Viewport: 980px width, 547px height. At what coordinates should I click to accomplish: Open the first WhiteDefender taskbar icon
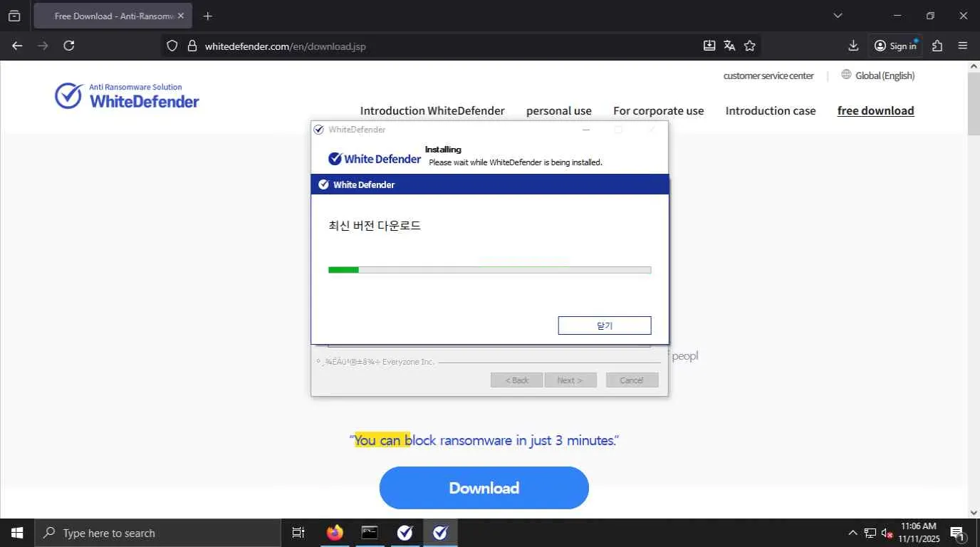click(405, 533)
